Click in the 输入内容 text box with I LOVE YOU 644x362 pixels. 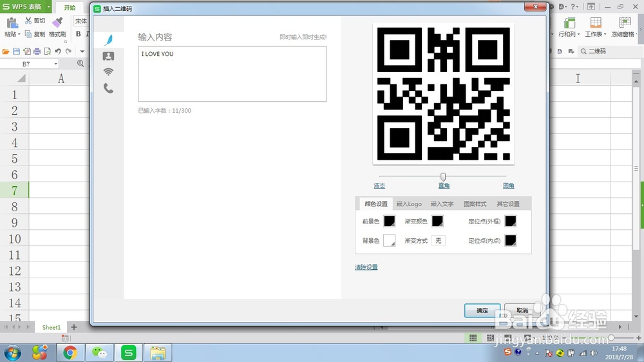point(232,74)
